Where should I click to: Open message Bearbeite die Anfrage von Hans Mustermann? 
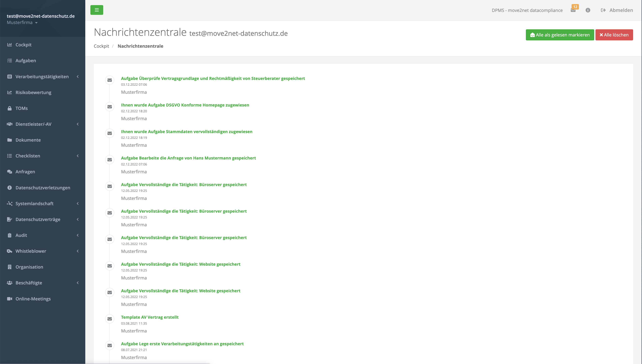pos(188,158)
